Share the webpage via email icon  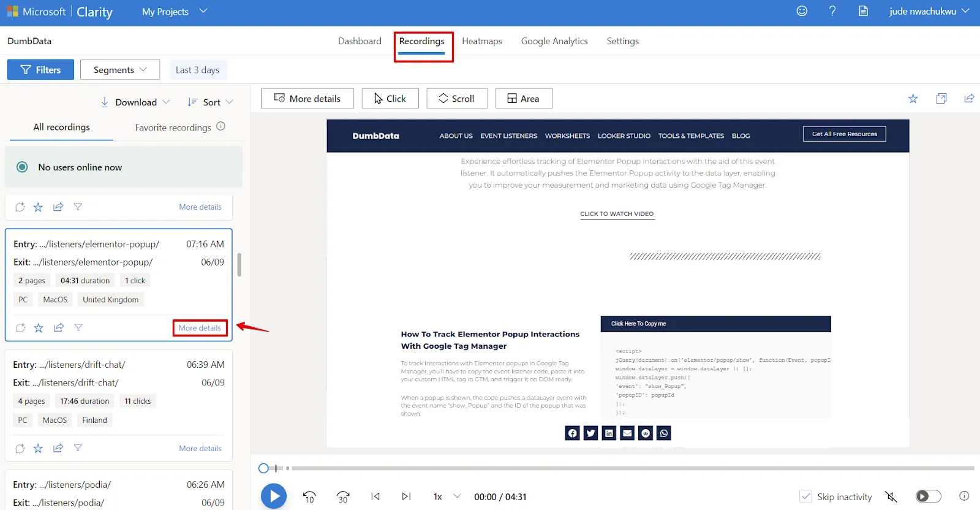click(627, 433)
